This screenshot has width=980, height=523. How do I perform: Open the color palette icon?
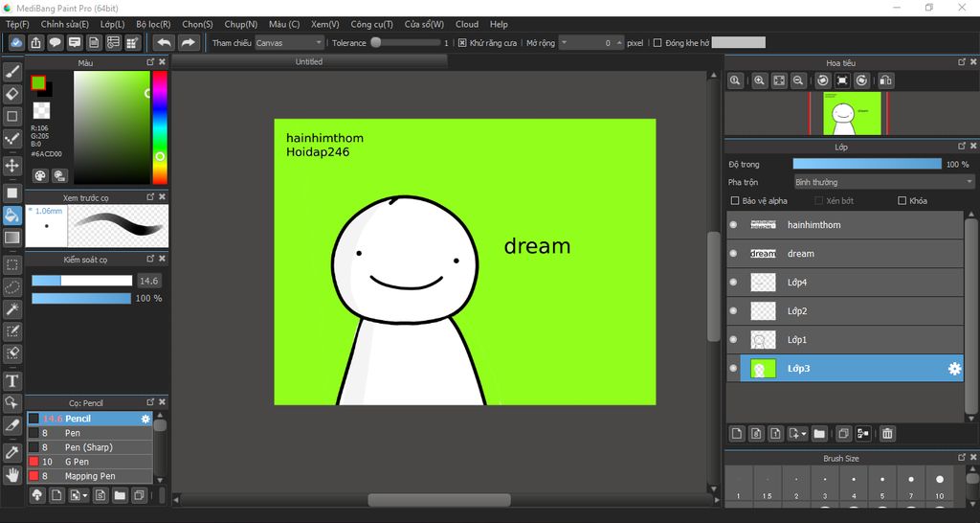40,175
